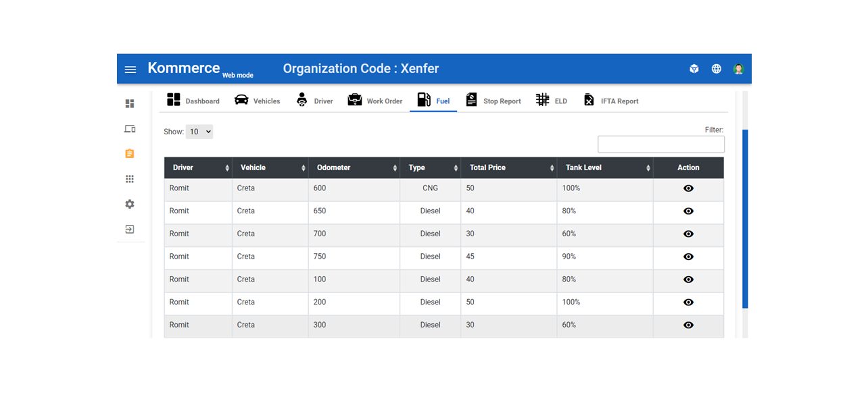Open the globe language icon
The image size is (868, 397).
[x=717, y=69]
